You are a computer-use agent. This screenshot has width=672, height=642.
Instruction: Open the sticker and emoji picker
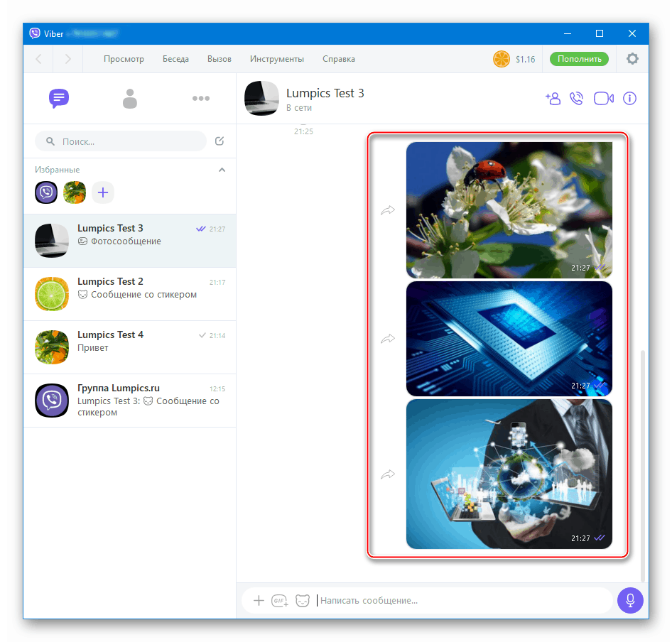point(303,600)
